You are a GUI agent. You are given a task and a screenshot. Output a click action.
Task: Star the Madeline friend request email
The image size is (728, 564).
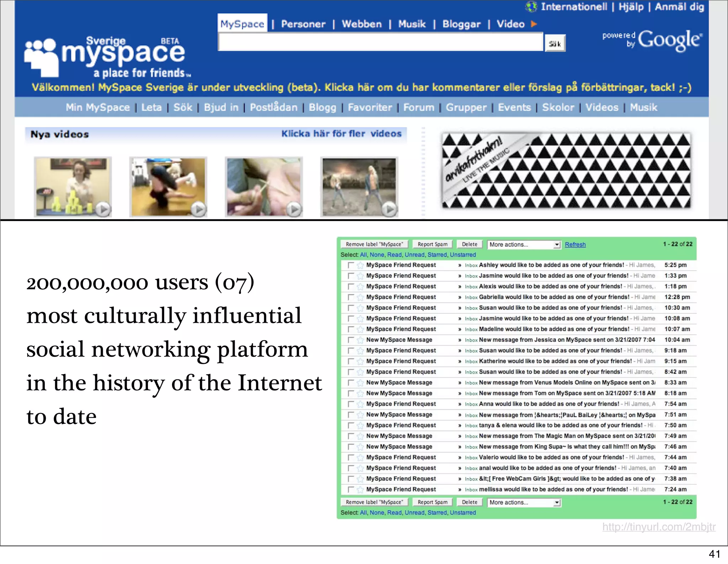(x=360, y=329)
